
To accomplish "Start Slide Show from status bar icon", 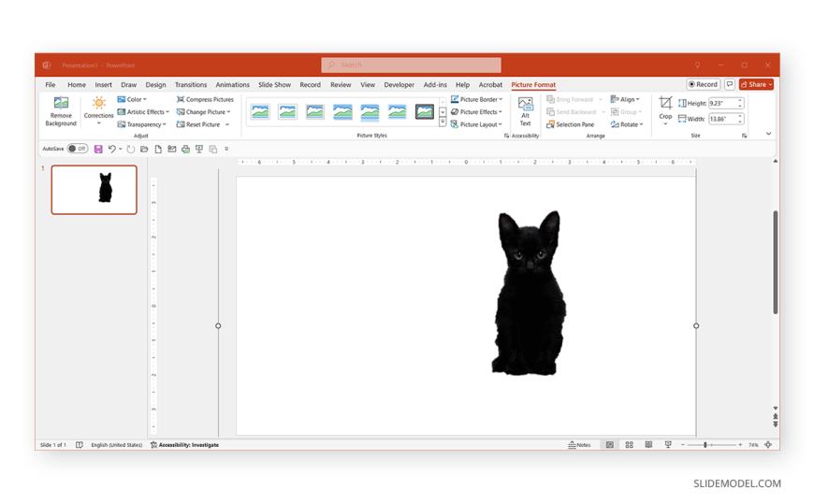I will 668,445.
